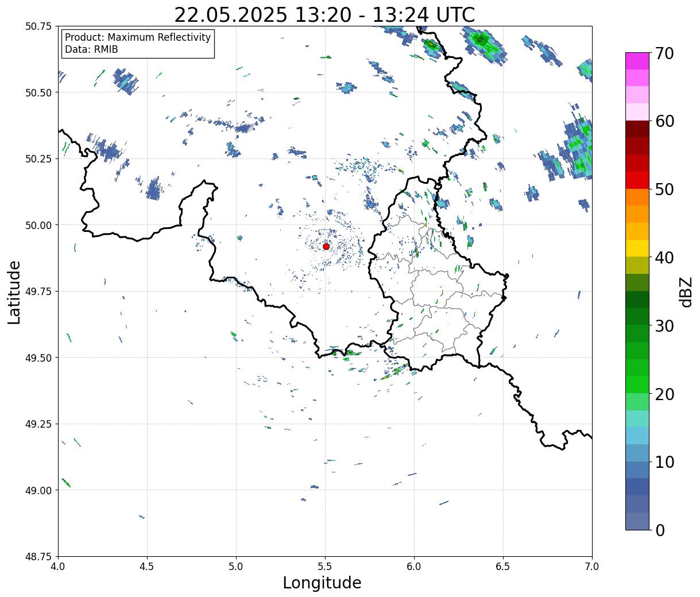Click the longitude tick label 4.5
700x597 pixels.
pos(147,566)
